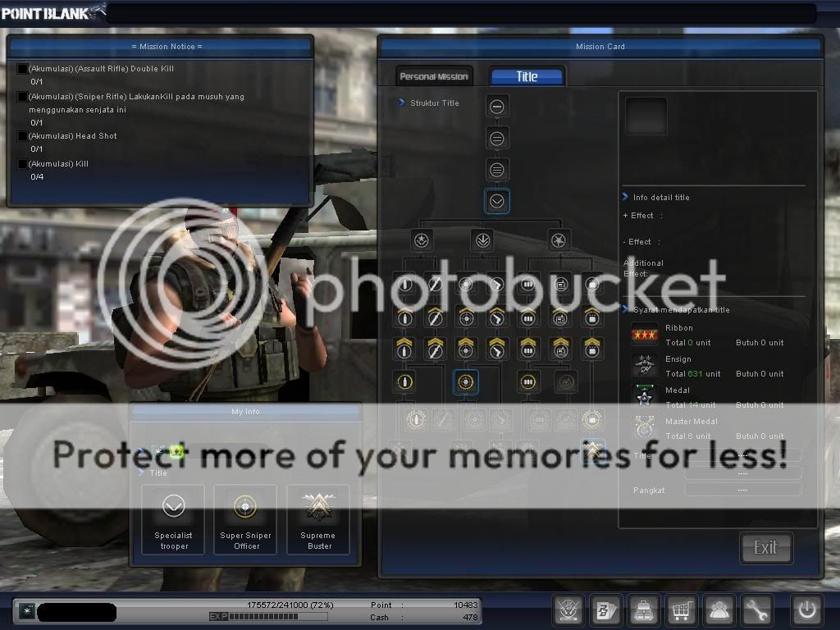Click the Pangkat label

pyautogui.click(x=649, y=491)
